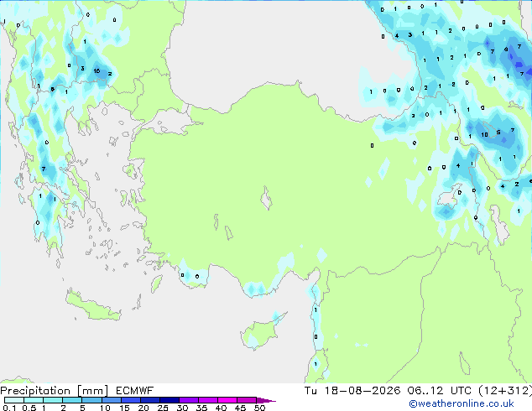Click the '0.1' legend scale label
Screen dimensions: 532x411
click(9, 408)
